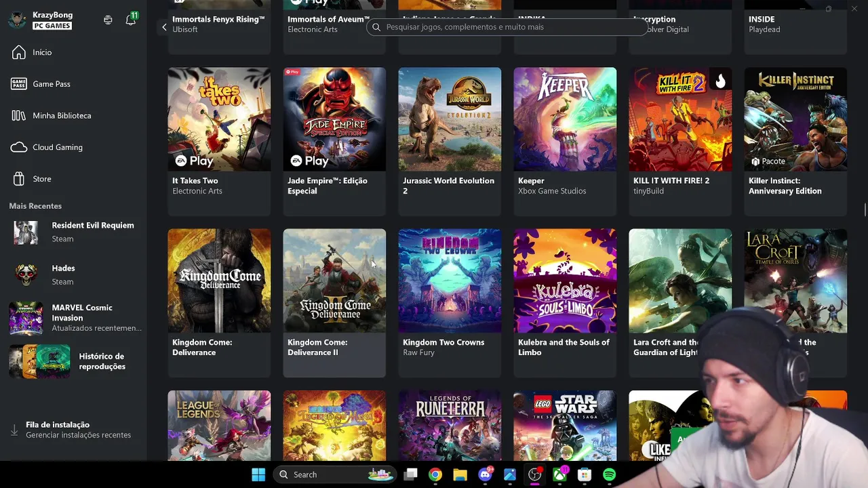868x488 pixels.
Task: Open Minha Biblioteca library
Action: (x=52, y=115)
